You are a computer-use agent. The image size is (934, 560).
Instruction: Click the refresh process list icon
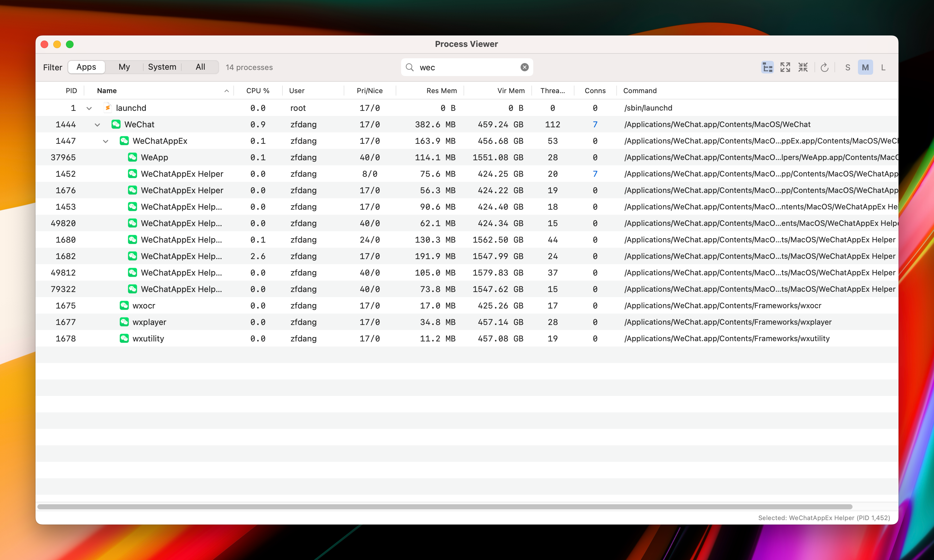pyautogui.click(x=825, y=67)
